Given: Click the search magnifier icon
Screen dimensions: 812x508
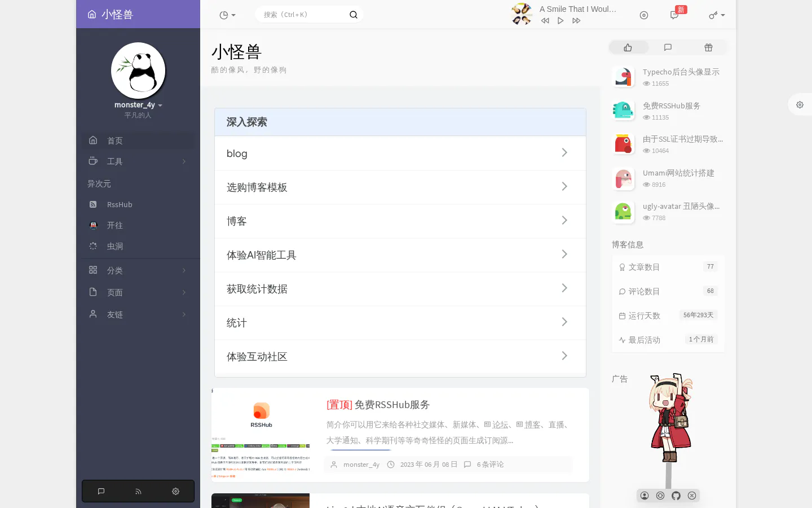Looking at the screenshot, I should point(354,15).
